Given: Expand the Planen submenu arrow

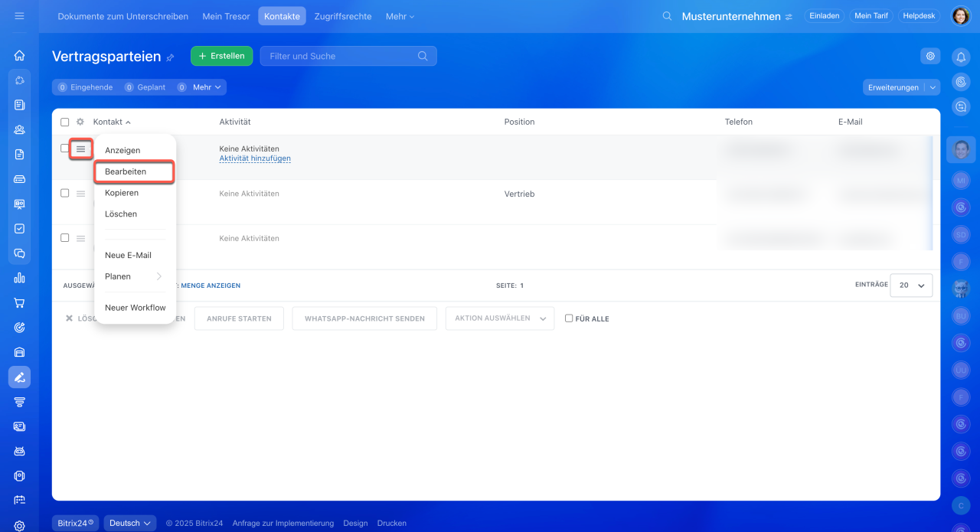Looking at the screenshot, I should (159, 276).
